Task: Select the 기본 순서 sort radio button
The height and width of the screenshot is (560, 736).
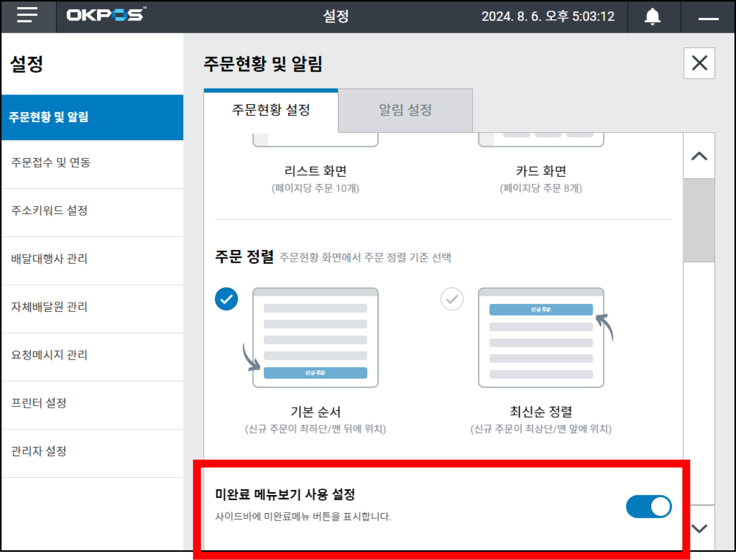Action: (226, 299)
